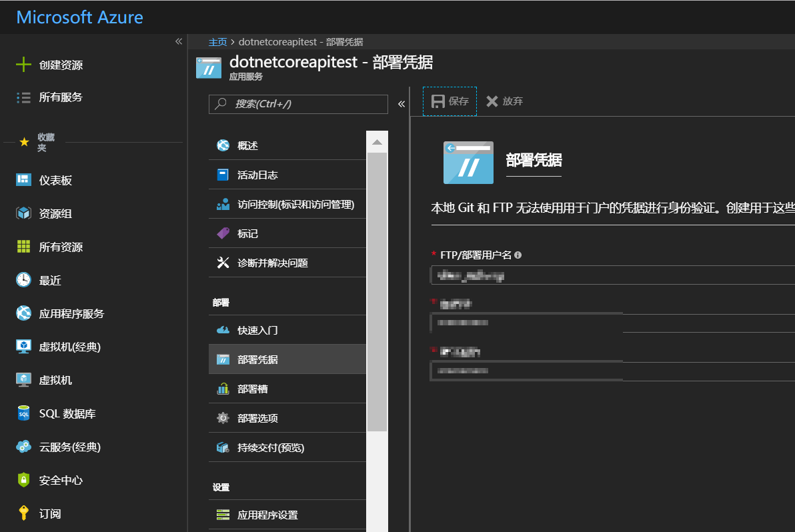Click the Virtual machines (classic) monitor icon
The image size is (795, 532).
[23, 347]
